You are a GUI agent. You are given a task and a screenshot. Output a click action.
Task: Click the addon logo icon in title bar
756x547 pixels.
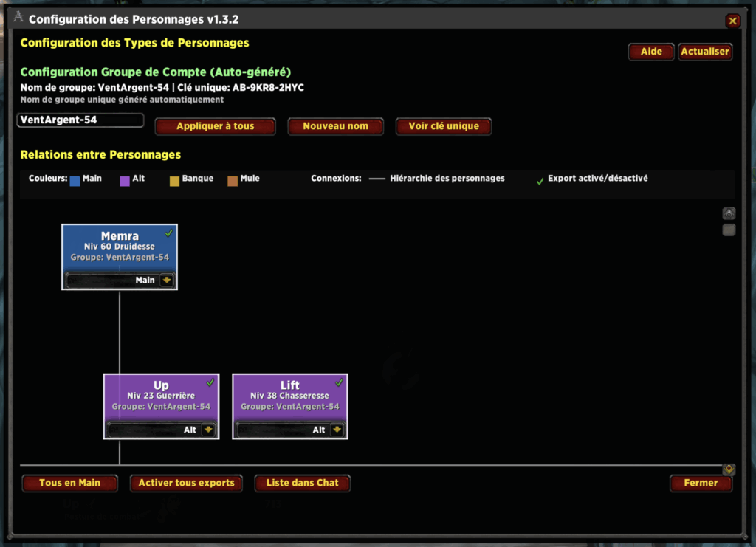[18, 17]
